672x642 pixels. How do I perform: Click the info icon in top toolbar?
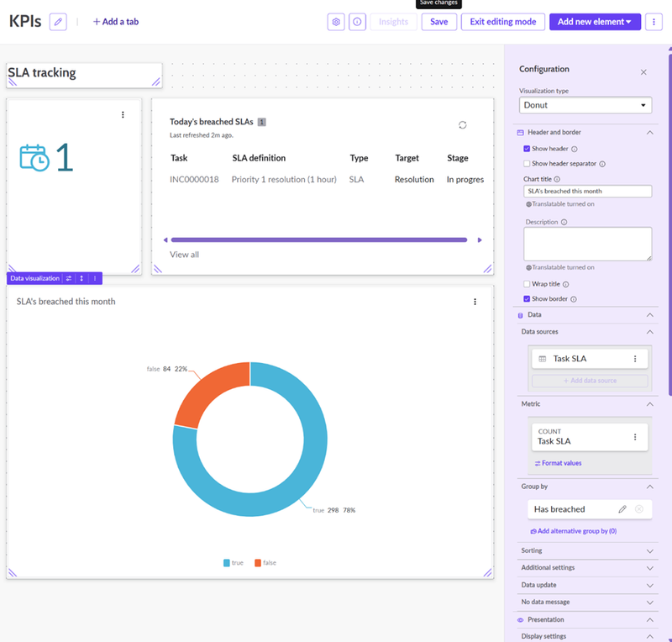[357, 22]
